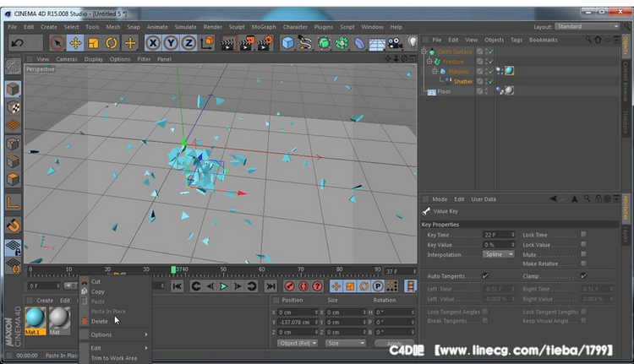Choose Copy in context menu
Viewport: 634px width, 364px height.
[x=98, y=291]
